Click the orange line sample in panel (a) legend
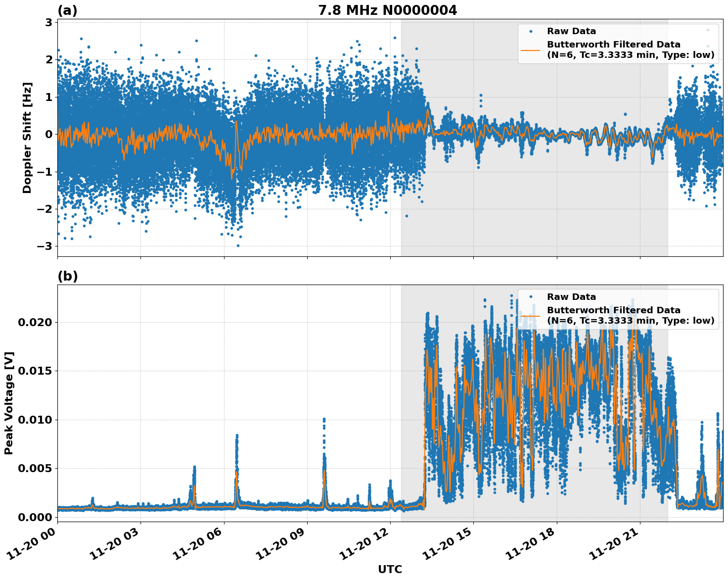This screenshot has width=728, height=580. [x=531, y=49]
